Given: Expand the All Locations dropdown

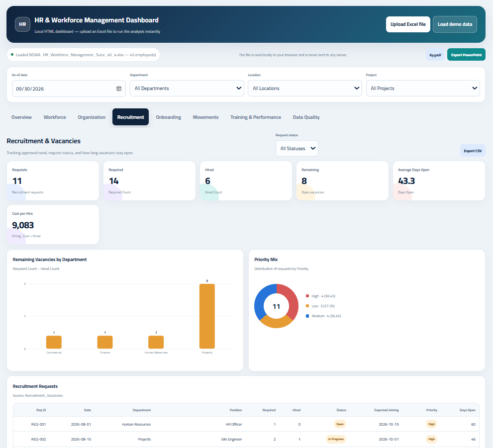Looking at the screenshot, I should (x=304, y=89).
